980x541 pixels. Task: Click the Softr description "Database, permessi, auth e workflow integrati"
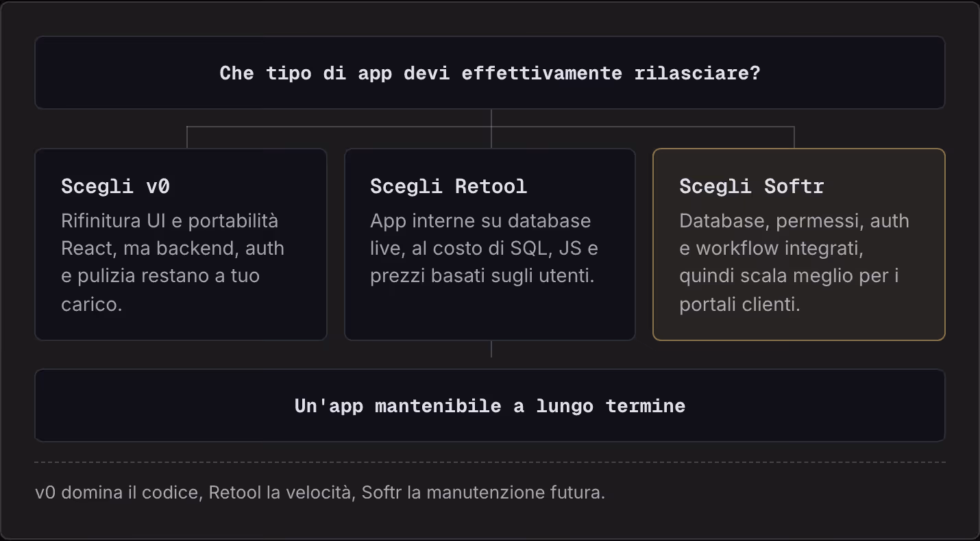794,262
